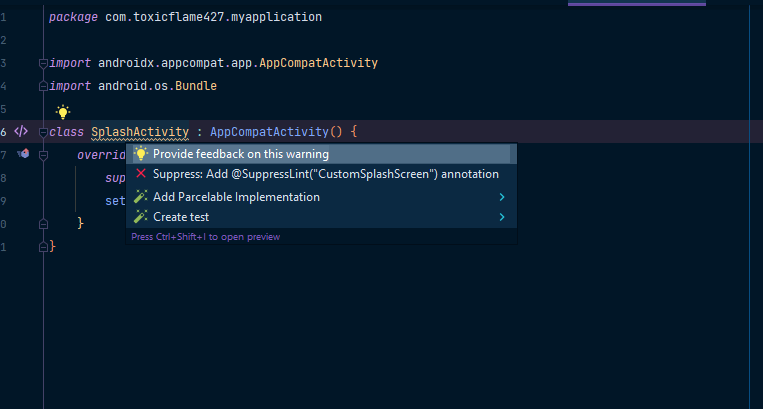Click the partially hidden override keyword on line 7
Viewport: 763px width, 409px height.
(101, 155)
